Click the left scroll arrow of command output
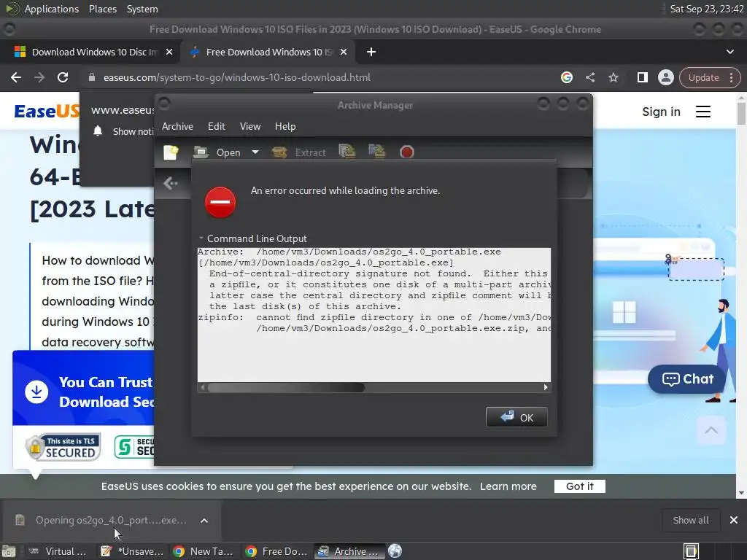 (x=203, y=387)
